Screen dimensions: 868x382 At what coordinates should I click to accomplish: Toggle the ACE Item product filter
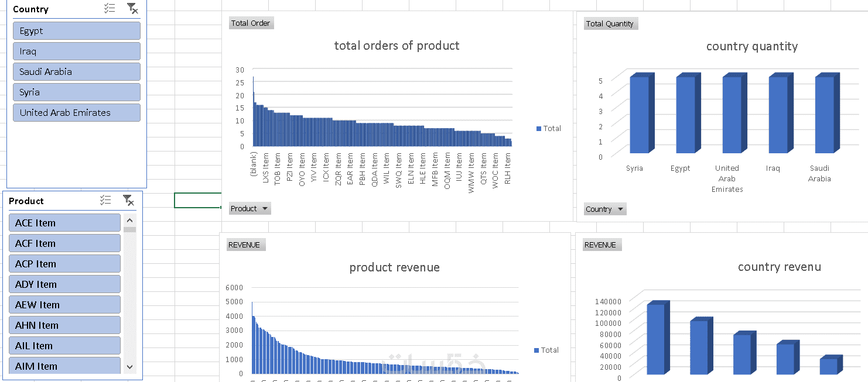pos(64,223)
